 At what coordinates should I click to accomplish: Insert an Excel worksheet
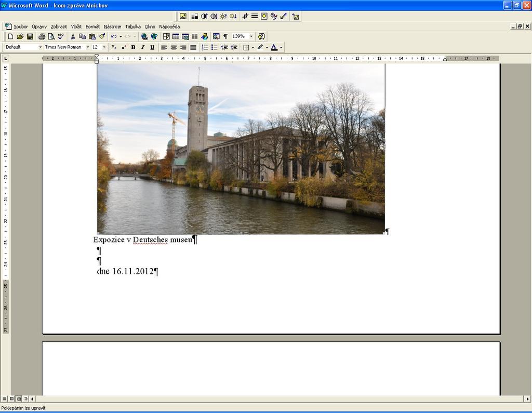click(185, 36)
